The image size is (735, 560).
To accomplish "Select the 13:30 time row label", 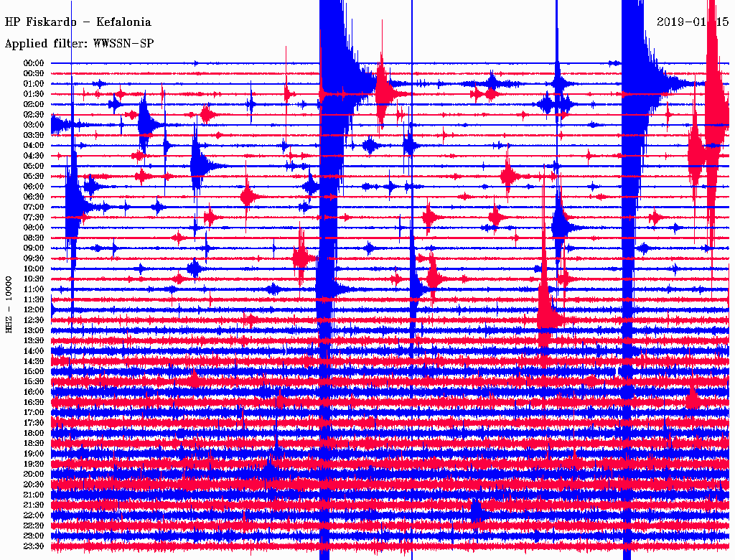I will (34, 340).
